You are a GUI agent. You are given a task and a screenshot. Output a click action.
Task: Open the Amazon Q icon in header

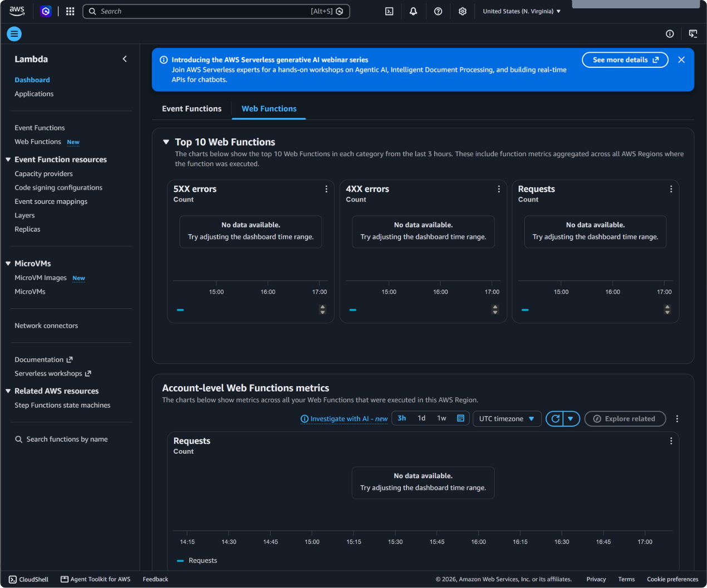(46, 11)
